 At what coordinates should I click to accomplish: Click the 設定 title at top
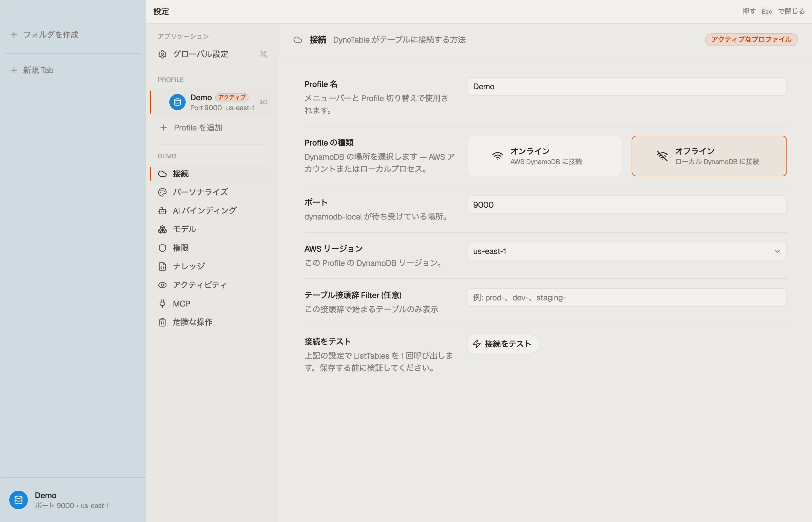click(x=161, y=12)
